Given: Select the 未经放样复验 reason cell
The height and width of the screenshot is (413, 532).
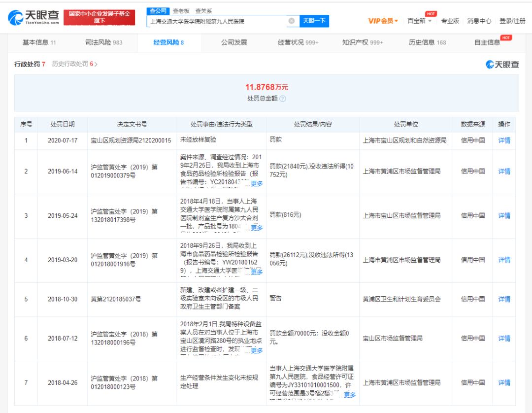Looking at the screenshot, I should [x=198, y=139].
